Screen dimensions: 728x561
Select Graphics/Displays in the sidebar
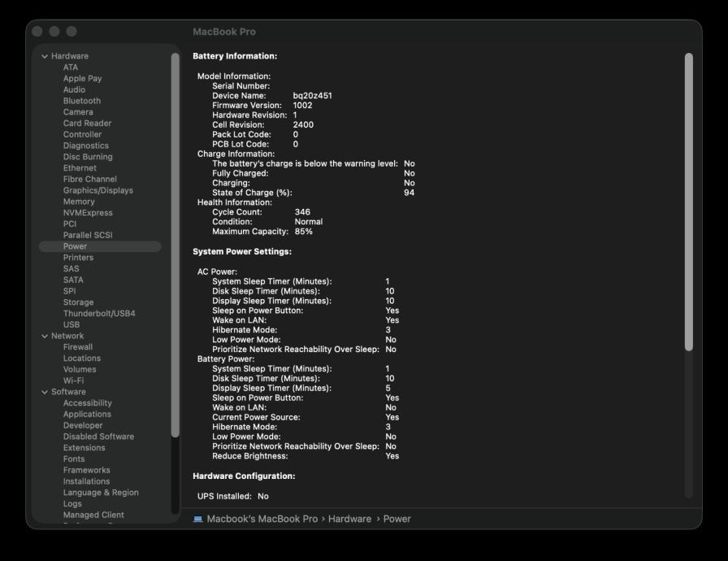pyautogui.click(x=98, y=190)
